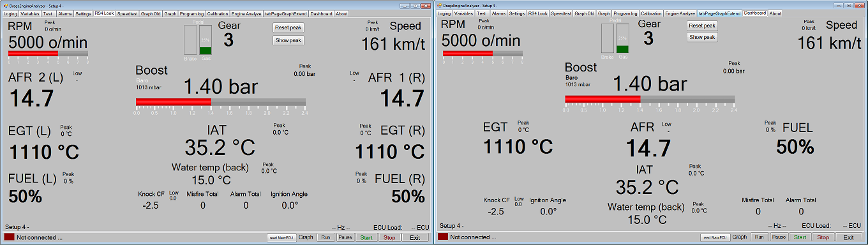Click Show peak button in the Dashboard window

[x=703, y=37]
